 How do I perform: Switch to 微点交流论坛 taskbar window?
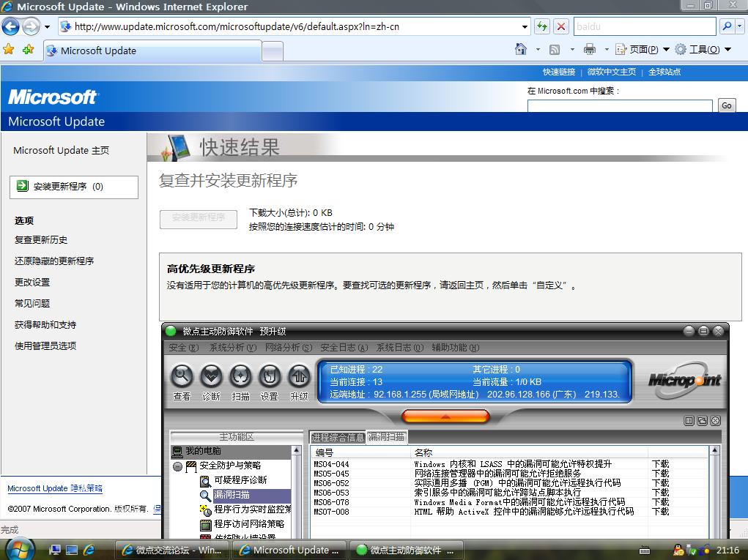173,550
